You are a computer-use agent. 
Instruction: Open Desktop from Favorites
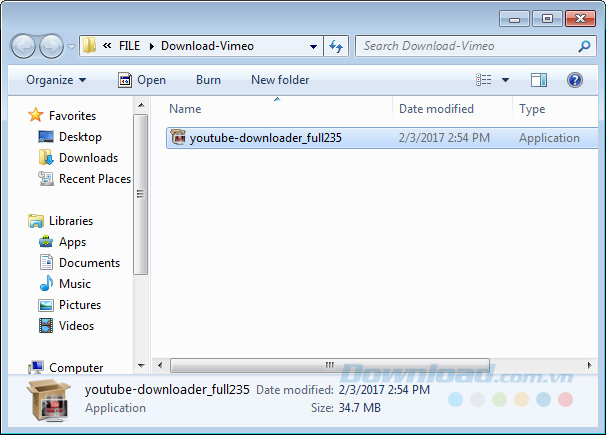[80, 137]
